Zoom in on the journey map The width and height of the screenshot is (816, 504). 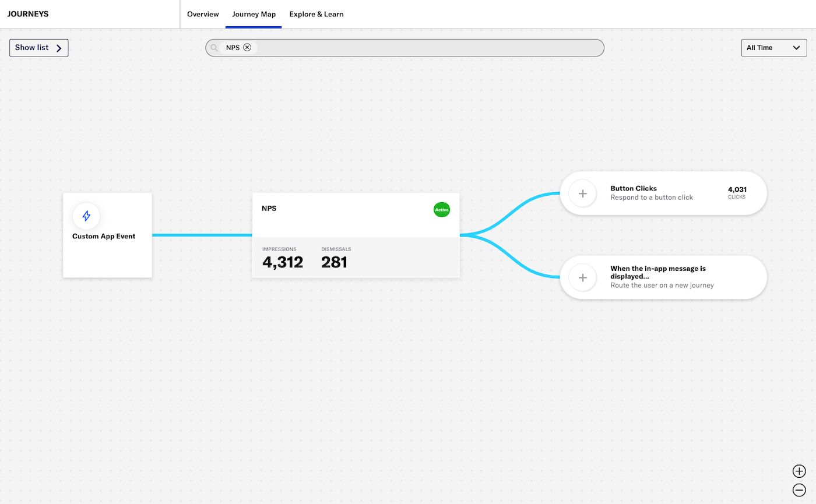click(x=799, y=471)
